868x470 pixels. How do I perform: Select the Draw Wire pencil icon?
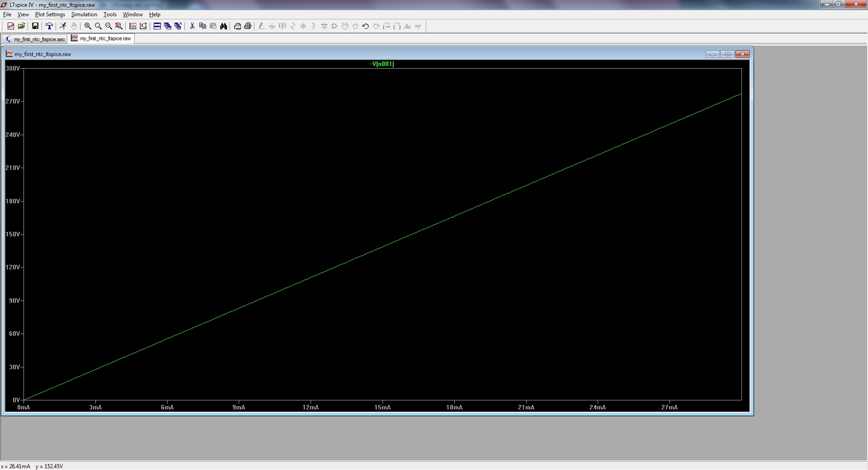[x=261, y=26]
